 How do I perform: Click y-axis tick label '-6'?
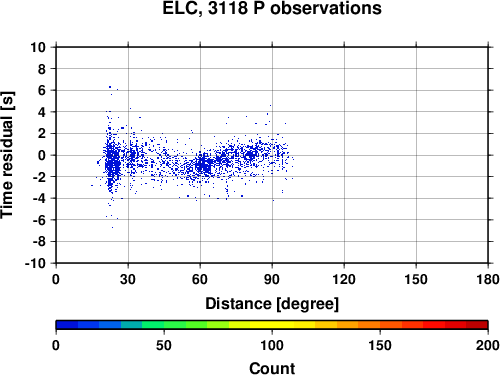coord(39,220)
